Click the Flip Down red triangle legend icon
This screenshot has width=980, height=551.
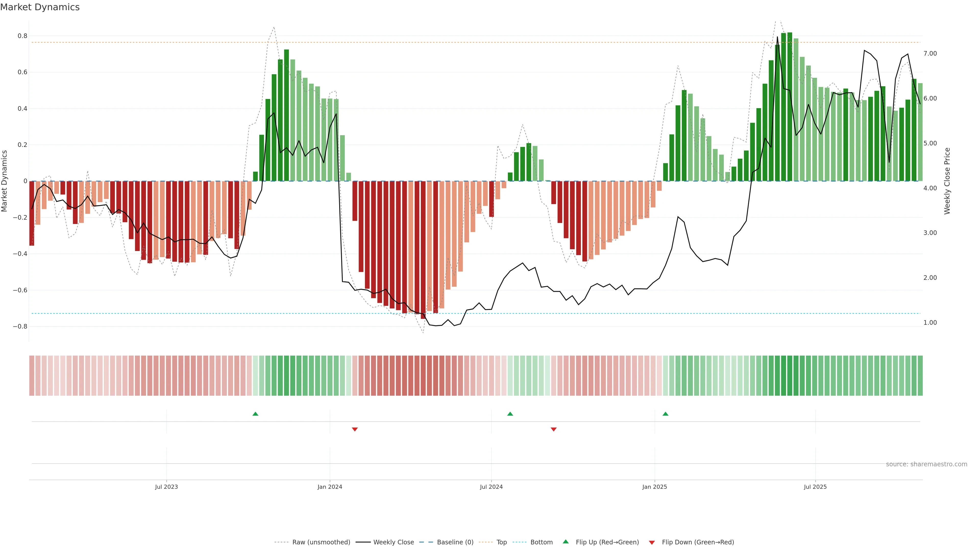tap(652, 542)
